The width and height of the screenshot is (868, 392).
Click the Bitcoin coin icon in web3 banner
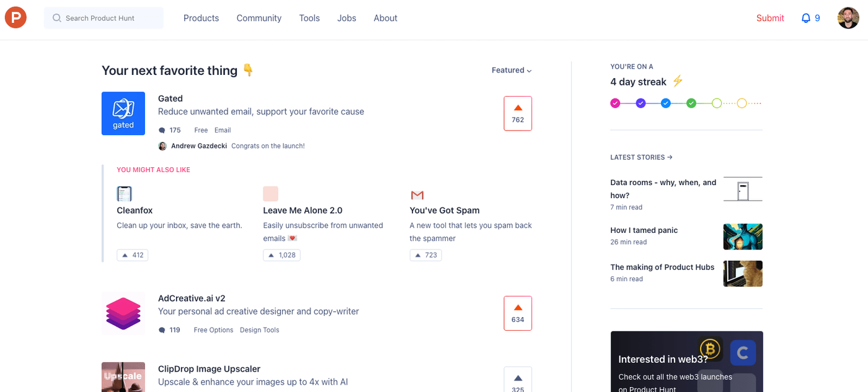click(x=710, y=350)
